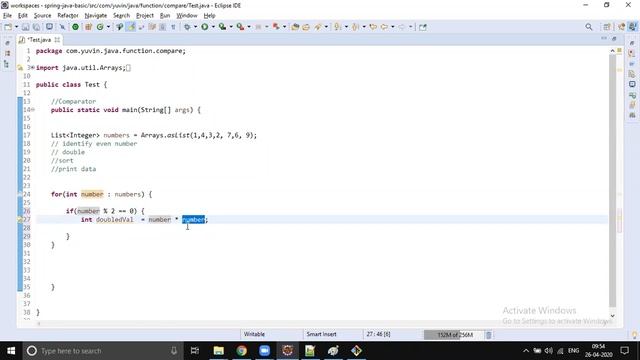Navigate Back to previous location
This screenshot has height=360, width=640.
[x=384, y=27]
